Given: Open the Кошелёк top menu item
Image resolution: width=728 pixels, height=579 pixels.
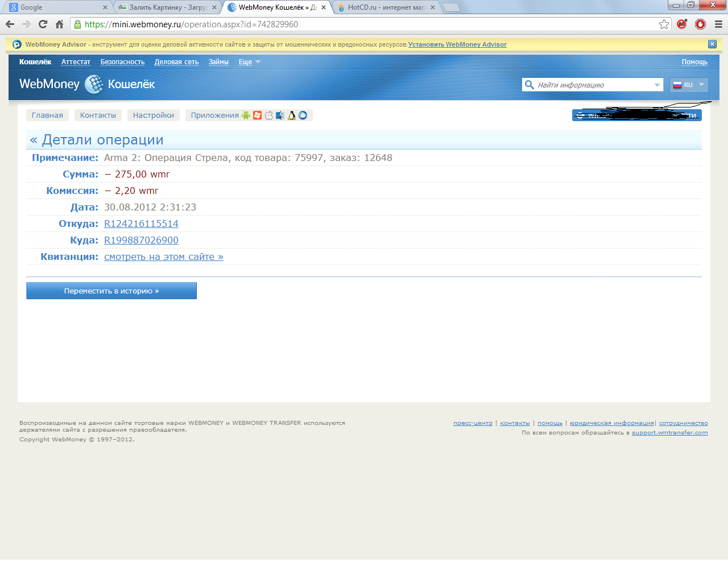Looking at the screenshot, I should pyautogui.click(x=35, y=62).
